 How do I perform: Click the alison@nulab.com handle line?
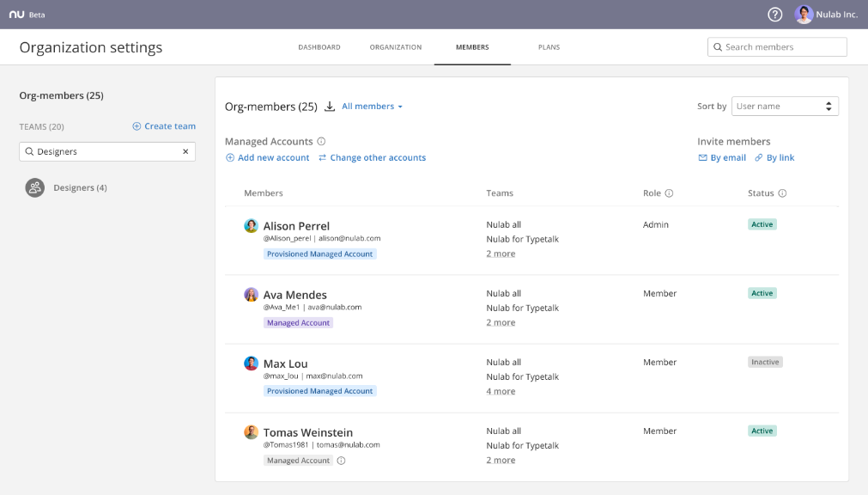322,238
